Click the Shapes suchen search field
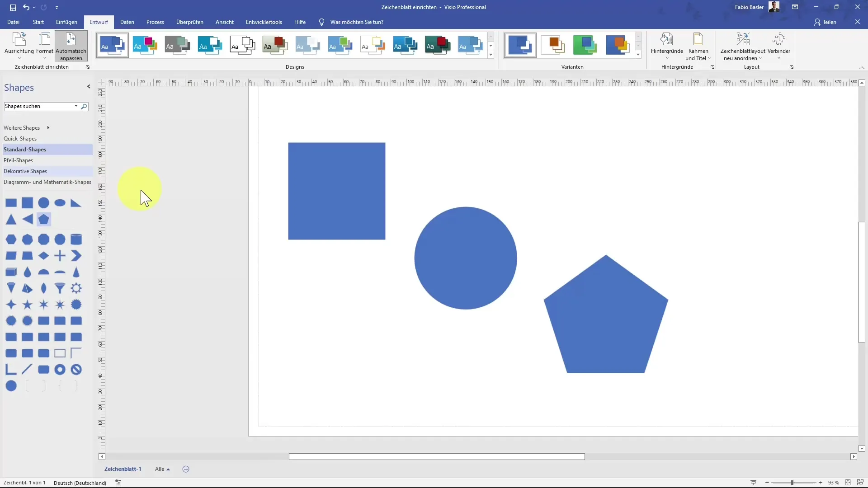 coord(38,106)
